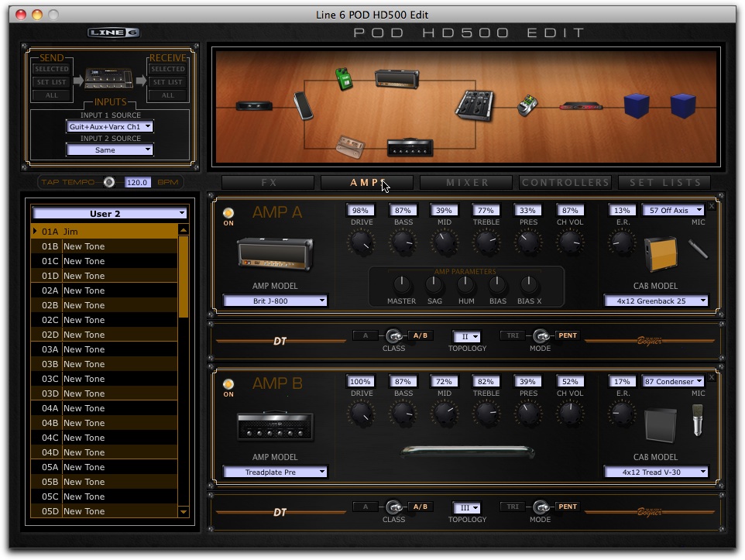The height and width of the screenshot is (560, 745).
Task: Click the BPM tempo field 120.0
Action: pyautogui.click(x=137, y=182)
